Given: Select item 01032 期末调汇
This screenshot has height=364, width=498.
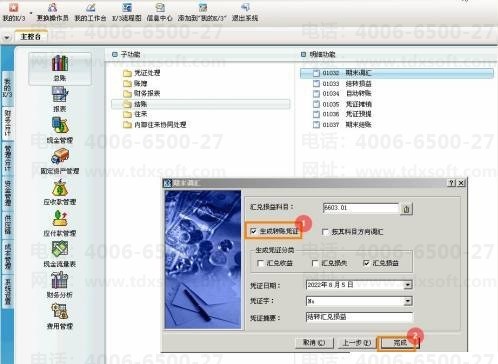Looking at the screenshot, I should 397,73.
